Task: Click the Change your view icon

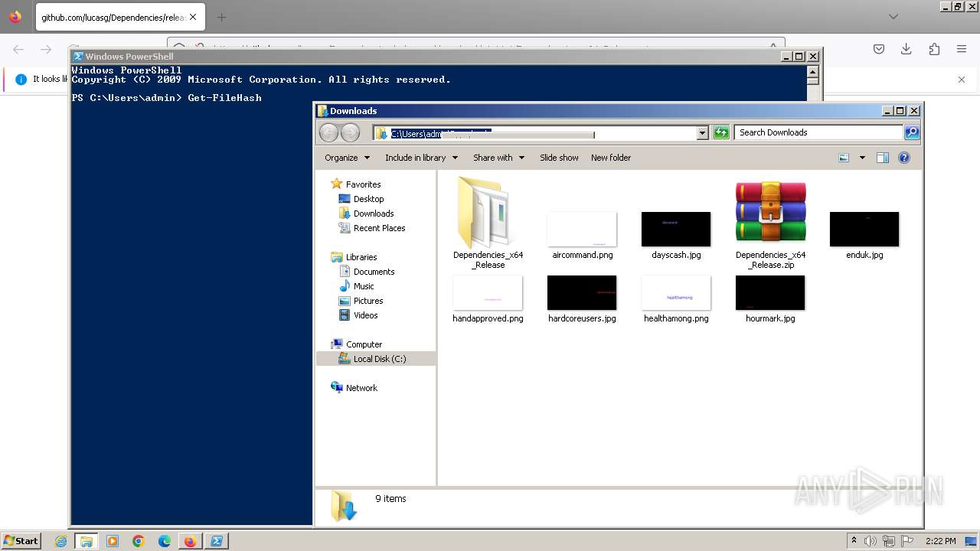Action: tap(844, 158)
